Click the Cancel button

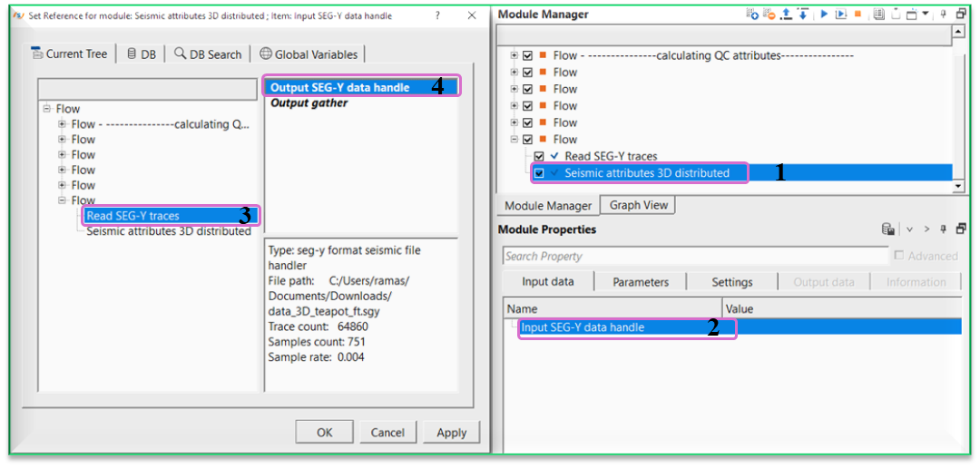tap(387, 433)
